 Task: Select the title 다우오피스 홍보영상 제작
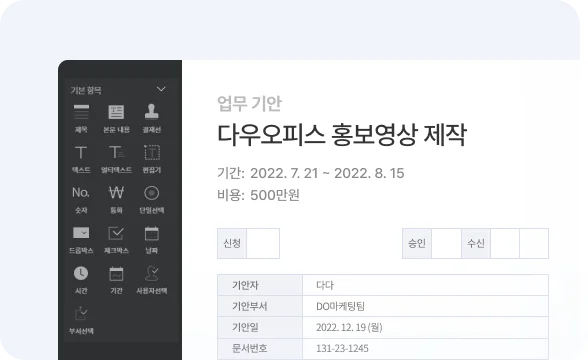(x=342, y=135)
